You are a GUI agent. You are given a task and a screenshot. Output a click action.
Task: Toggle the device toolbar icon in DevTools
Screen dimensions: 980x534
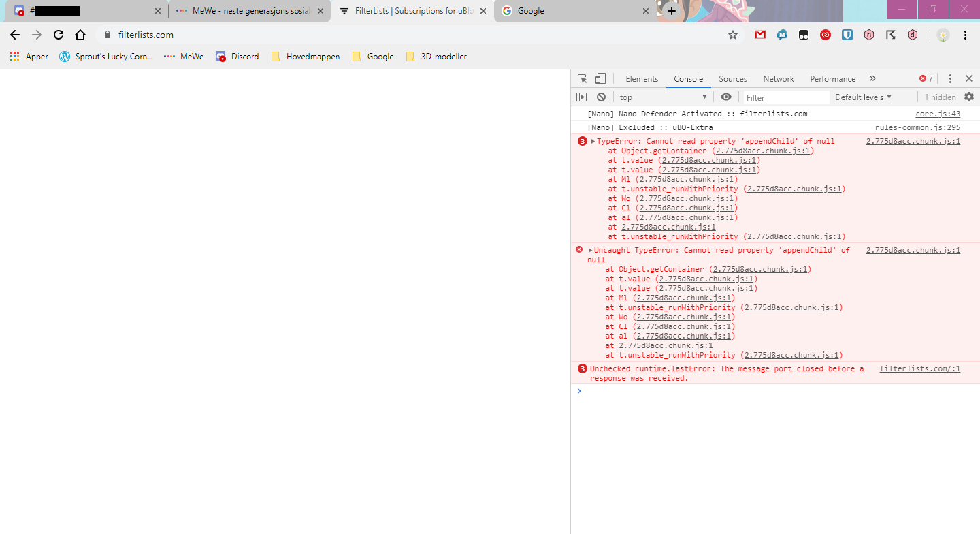(x=600, y=79)
